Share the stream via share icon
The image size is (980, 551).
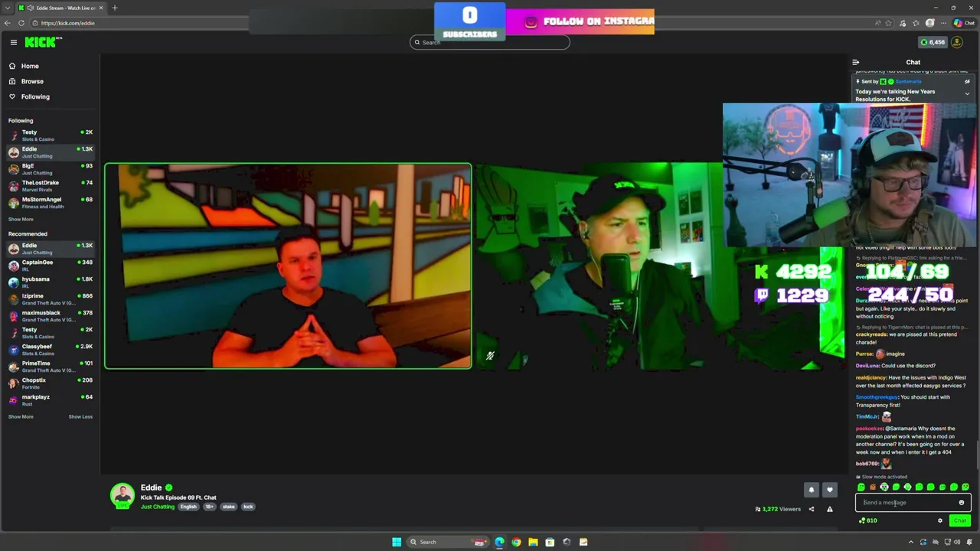812,509
